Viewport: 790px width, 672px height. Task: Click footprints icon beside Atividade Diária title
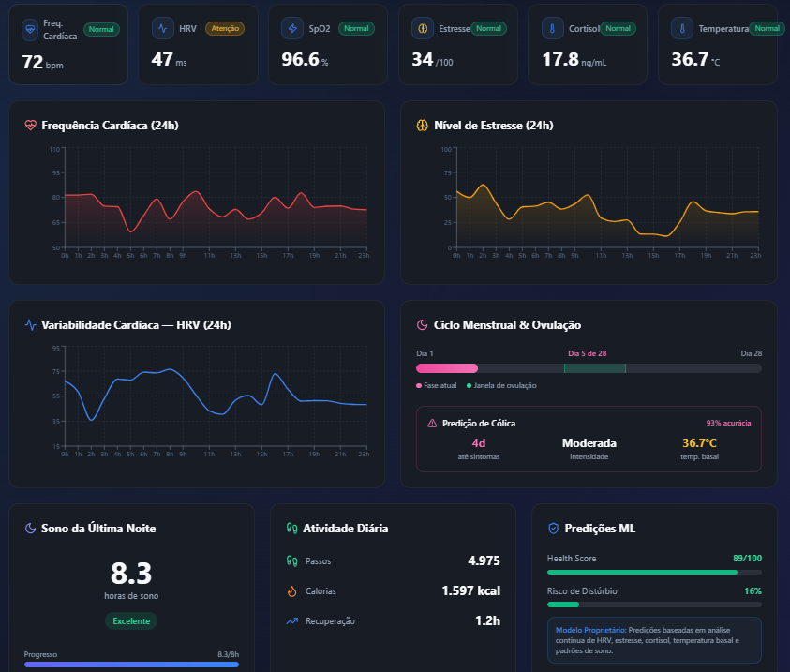(291, 528)
